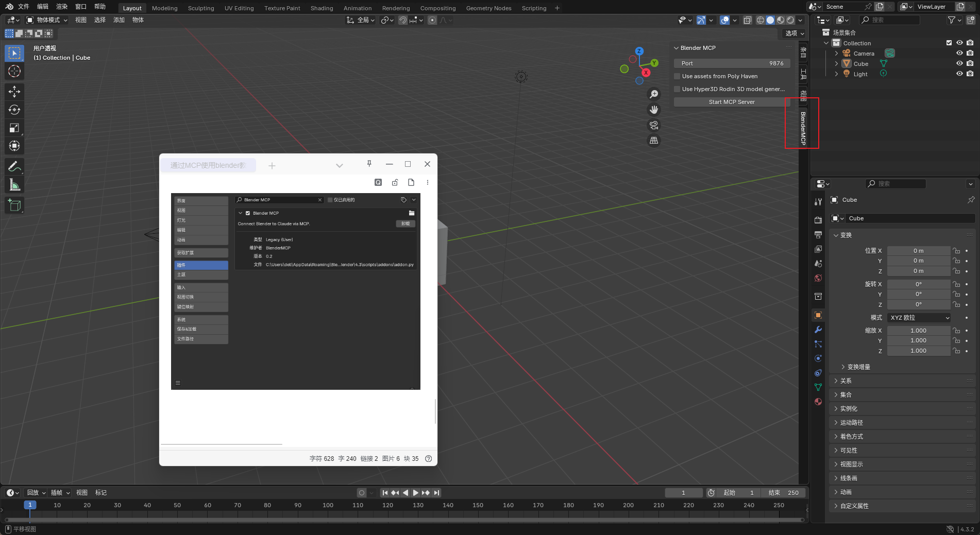Enable Use assets from Poly Haven
The width and height of the screenshot is (980, 535).
tap(677, 76)
